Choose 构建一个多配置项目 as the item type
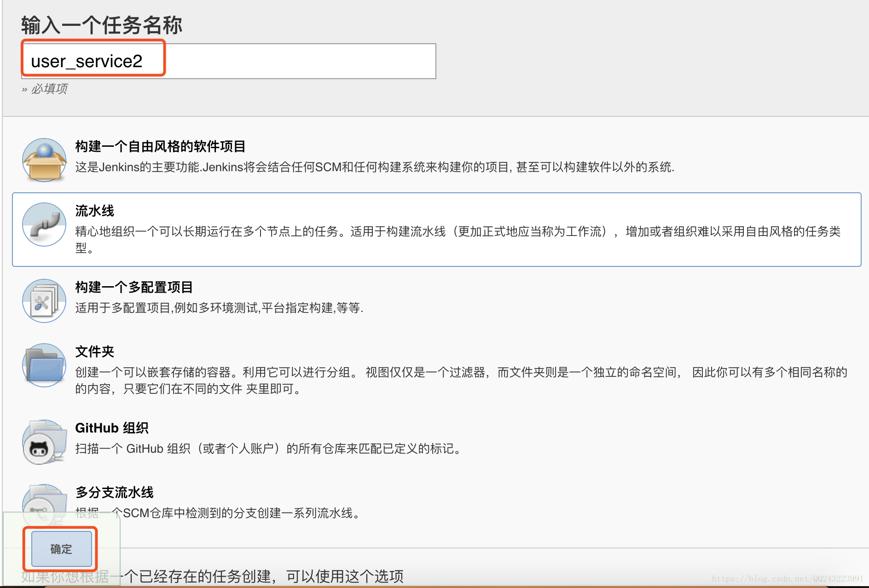This screenshot has height=588, width=869. pyautogui.click(x=134, y=287)
